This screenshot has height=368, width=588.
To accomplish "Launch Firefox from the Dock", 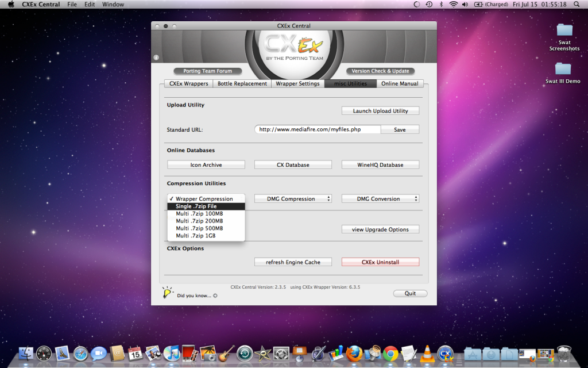I will point(354,354).
